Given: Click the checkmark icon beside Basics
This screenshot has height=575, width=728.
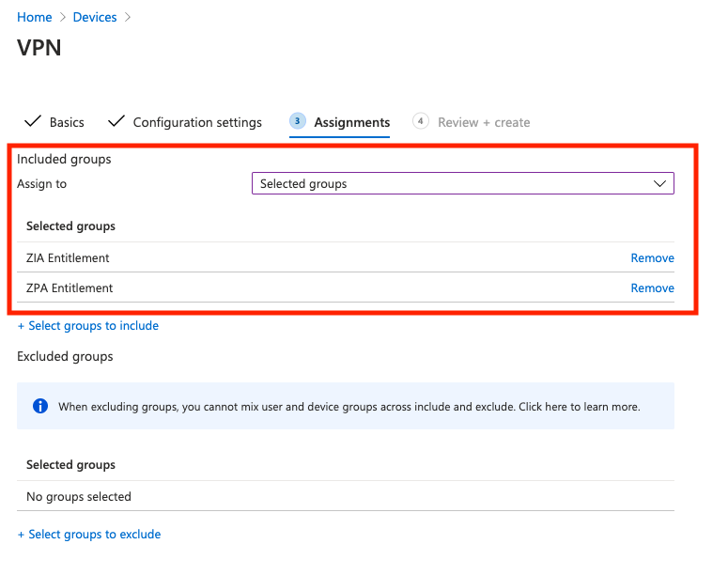Looking at the screenshot, I should click(33, 122).
